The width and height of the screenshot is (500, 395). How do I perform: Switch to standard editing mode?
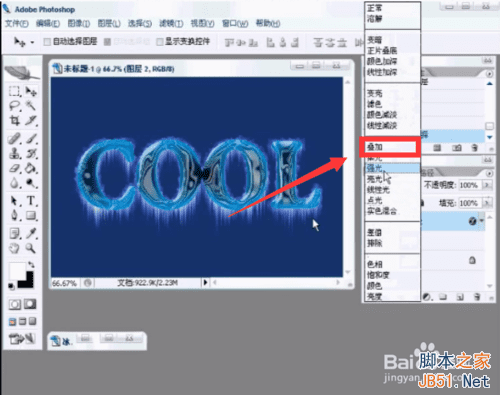pos(15,304)
